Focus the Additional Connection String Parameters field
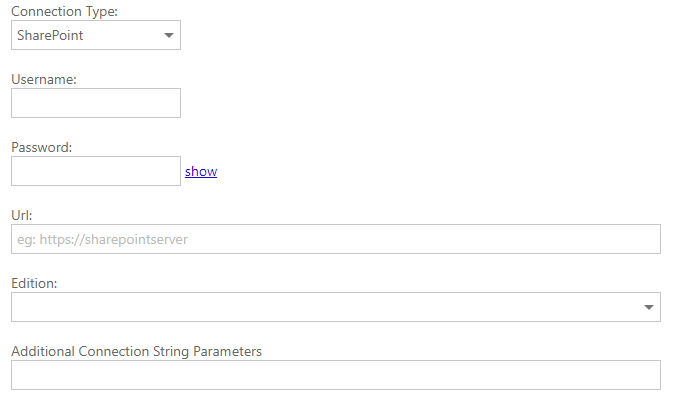This screenshot has width=680, height=405. pyautogui.click(x=335, y=375)
